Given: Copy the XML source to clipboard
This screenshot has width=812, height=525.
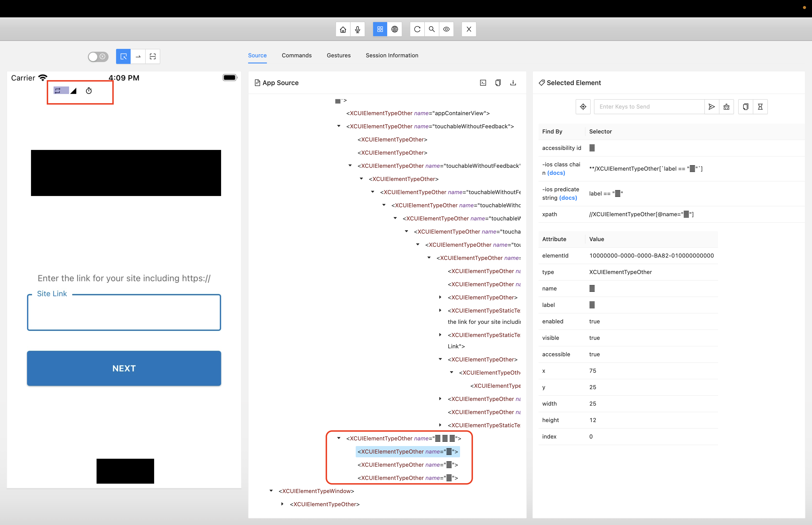Looking at the screenshot, I should point(498,82).
